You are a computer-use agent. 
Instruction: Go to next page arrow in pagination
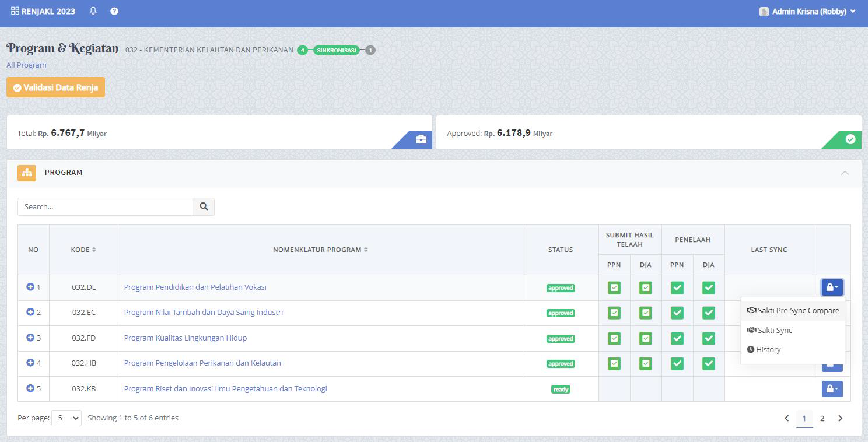click(x=840, y=418)
